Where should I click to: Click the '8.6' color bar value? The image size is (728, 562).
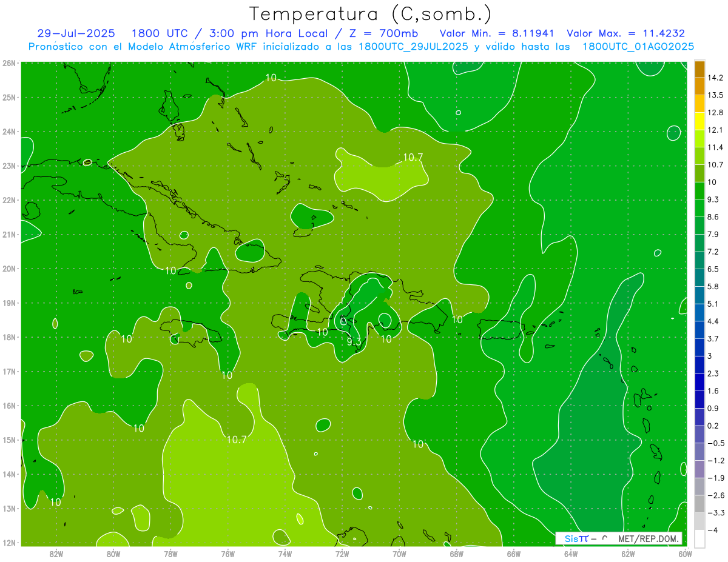(713, 217)
